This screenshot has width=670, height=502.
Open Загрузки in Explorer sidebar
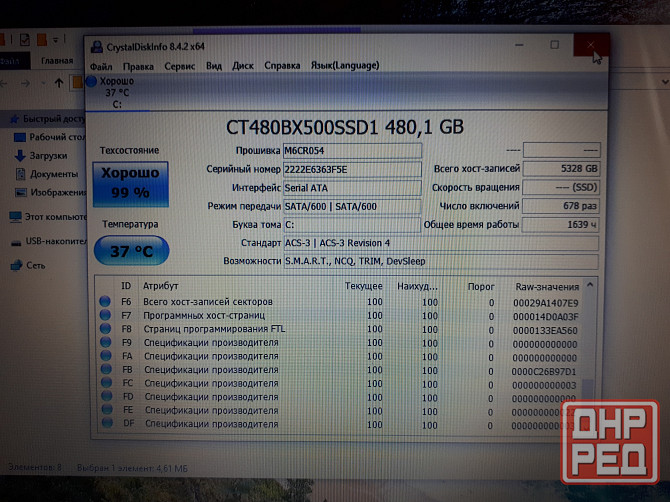41,156
